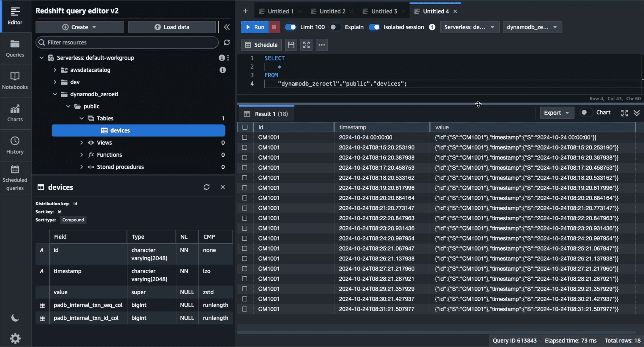The image size is (644, 347).
Task: Toggle the Isolated session switch
Action: click(x=374, y=27)
